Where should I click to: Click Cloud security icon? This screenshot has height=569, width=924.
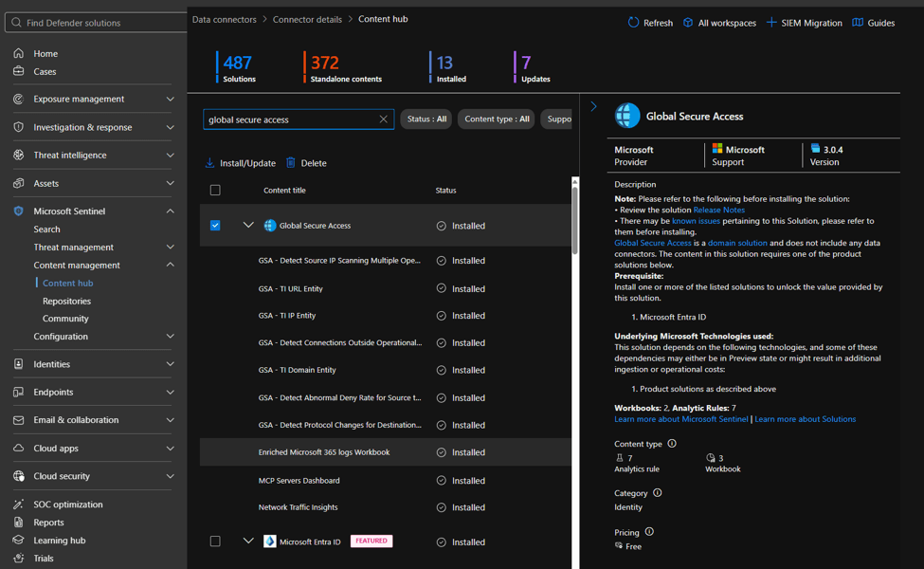19,476
